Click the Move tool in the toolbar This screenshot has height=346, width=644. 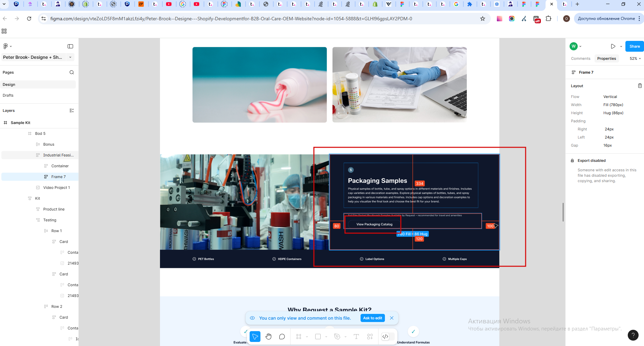pyautogui.click(x=255, y=337)
